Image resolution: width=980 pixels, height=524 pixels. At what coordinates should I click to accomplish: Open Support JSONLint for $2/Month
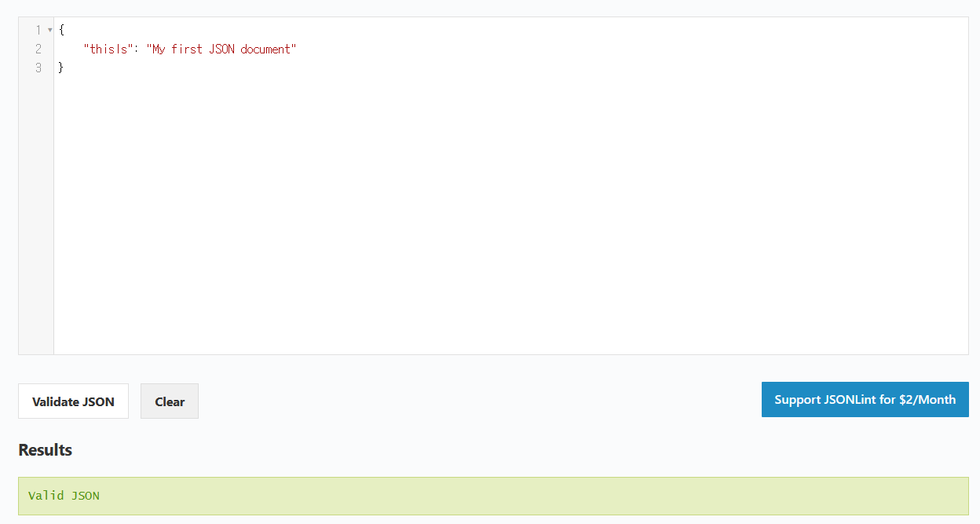(x=865, y=399)
